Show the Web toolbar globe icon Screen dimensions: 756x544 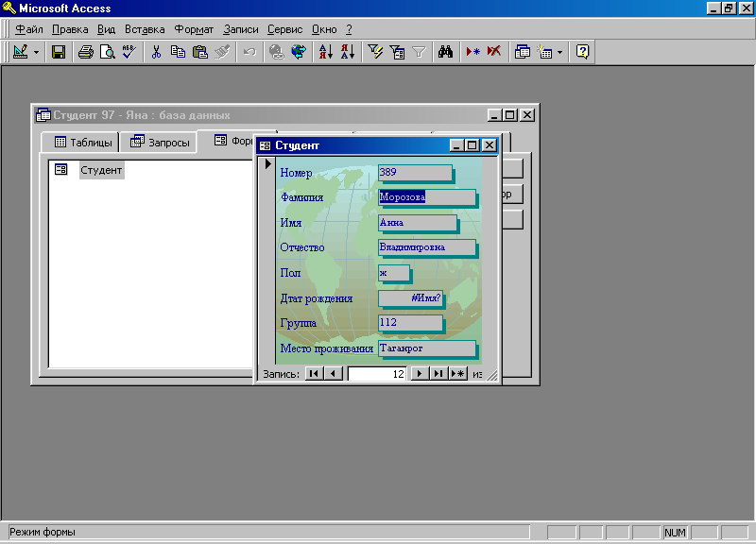coord(299,52)
